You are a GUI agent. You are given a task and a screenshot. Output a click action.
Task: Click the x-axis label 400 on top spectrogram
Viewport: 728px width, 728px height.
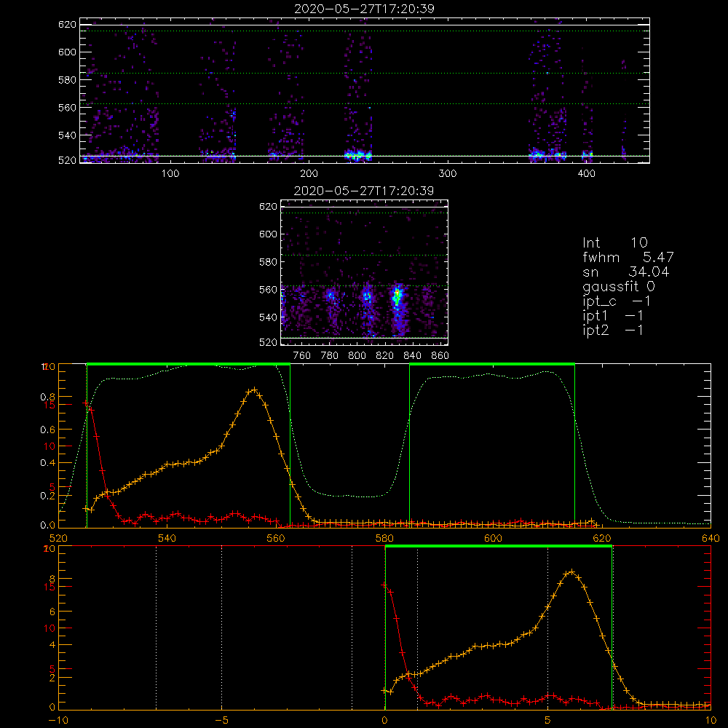coord(586,174)
